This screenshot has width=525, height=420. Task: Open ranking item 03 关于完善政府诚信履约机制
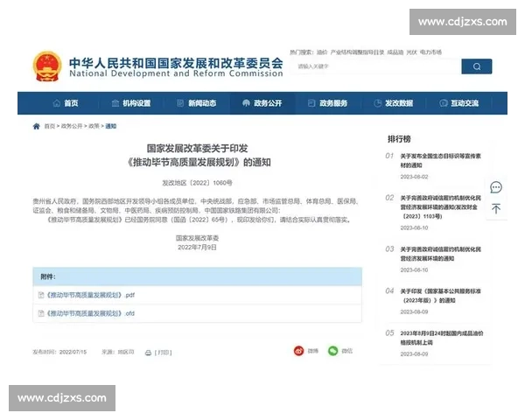tap(441, 254)
